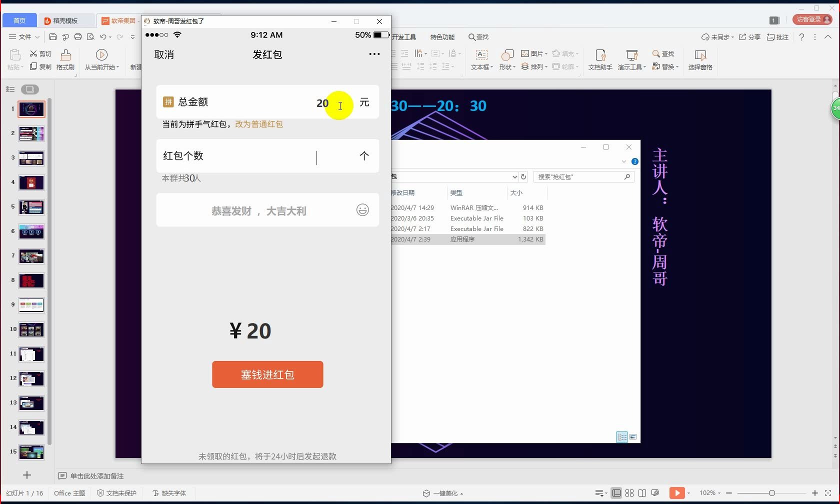Screen dimensions: 840x504
Task: Open the 形状 shapes tool
Action: tap(505, 60)
